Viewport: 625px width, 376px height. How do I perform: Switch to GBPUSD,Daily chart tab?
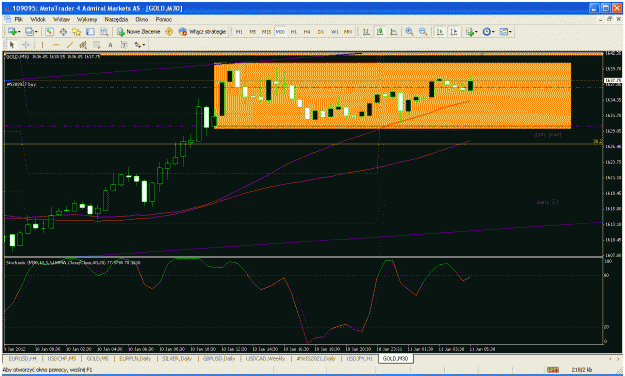click(219, 358)
